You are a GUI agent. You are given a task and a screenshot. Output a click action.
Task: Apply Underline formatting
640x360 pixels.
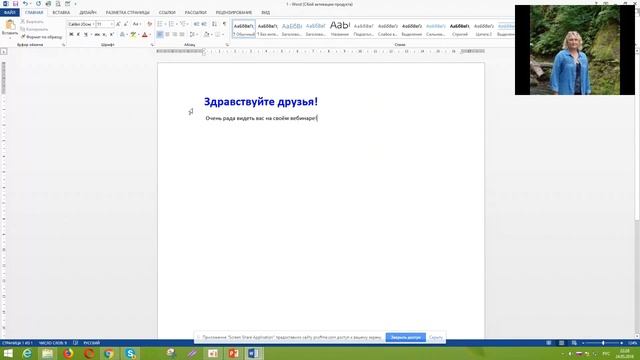(x=85, y=35)
